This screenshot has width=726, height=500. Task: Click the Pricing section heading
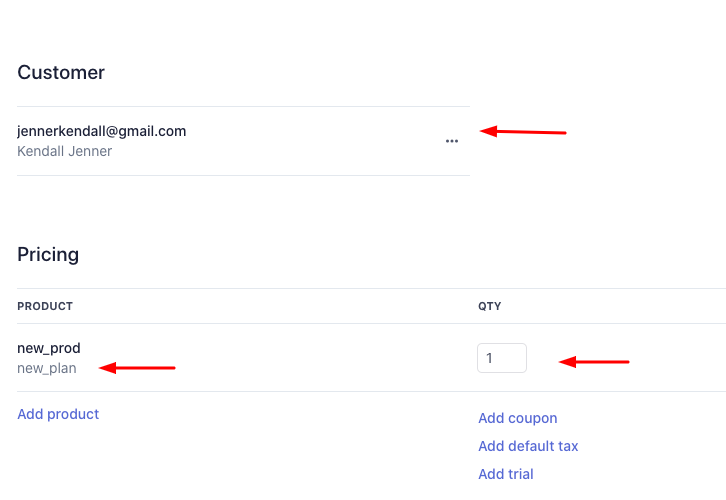click(x=48, y=254)
